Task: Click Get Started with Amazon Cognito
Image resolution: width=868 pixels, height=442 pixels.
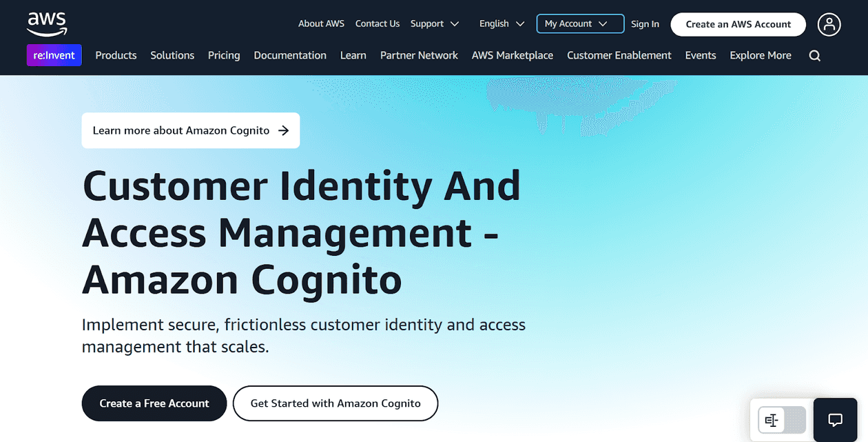Action: tap(335, 403)
